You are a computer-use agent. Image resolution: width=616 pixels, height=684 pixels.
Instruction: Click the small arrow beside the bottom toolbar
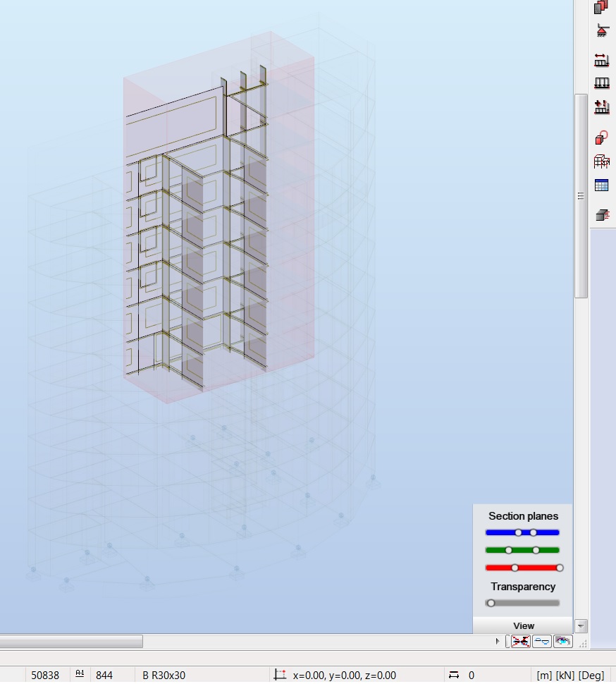pos(498,642)
